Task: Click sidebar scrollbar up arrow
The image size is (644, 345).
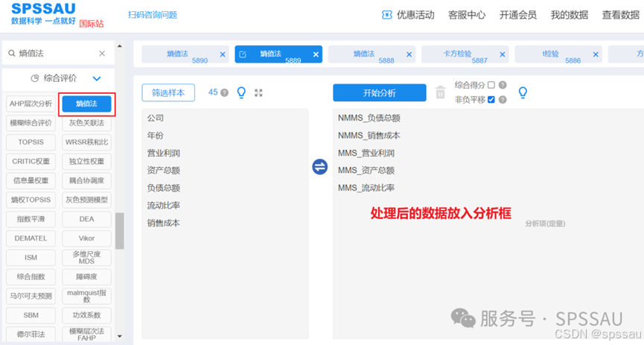Action: pos(120,46)
